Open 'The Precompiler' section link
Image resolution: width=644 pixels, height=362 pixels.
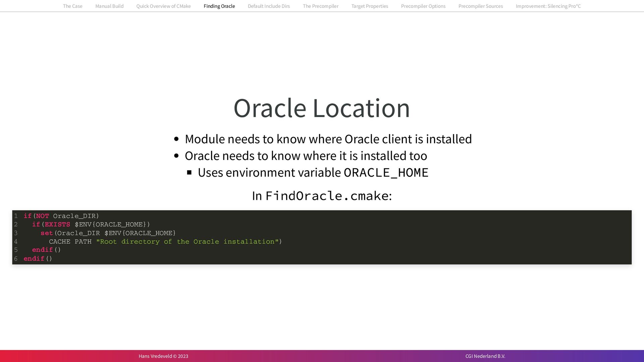coord(320,6)
